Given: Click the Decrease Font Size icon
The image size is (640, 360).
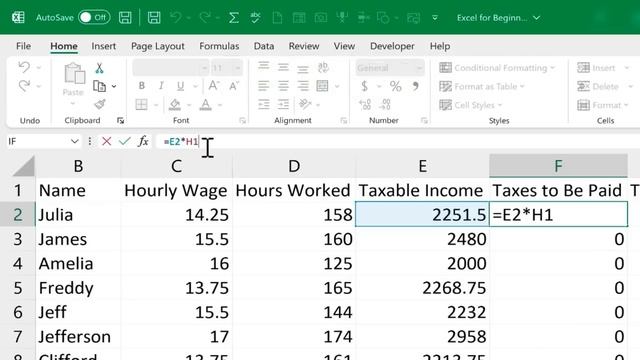Looking at the screenshot, I should pyautogui.click(x=234, y=86).
